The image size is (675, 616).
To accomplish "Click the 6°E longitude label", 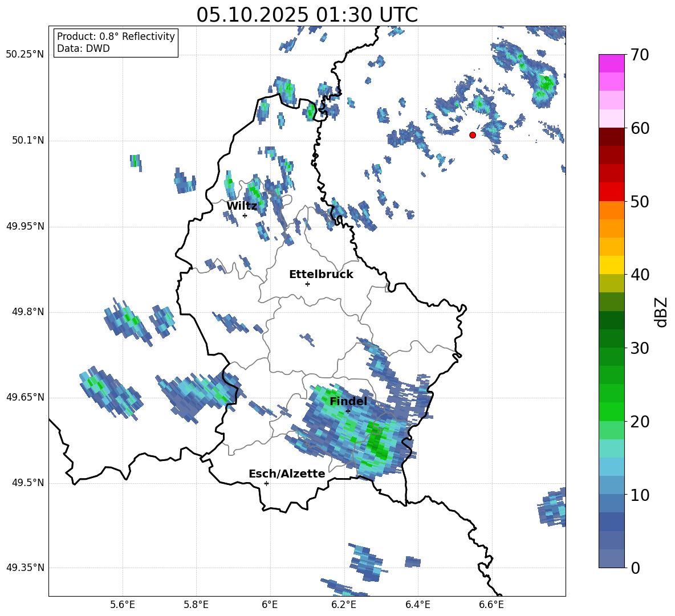I will point(270,605).
